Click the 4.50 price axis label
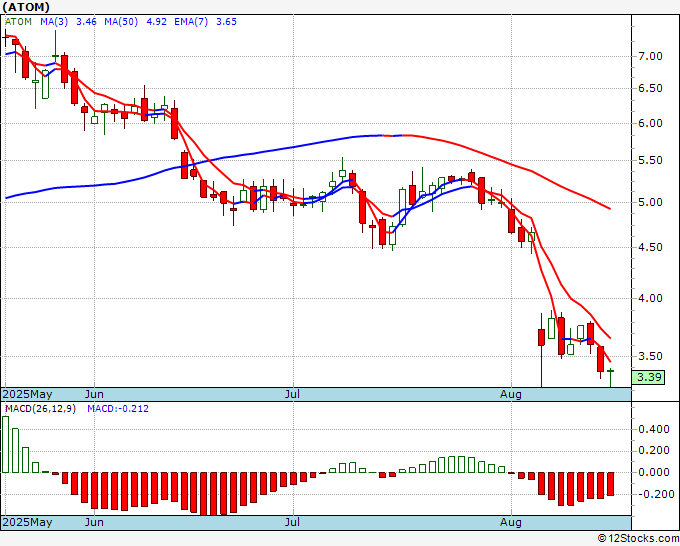This screenshot has width=680, height=546. (650, 247)
